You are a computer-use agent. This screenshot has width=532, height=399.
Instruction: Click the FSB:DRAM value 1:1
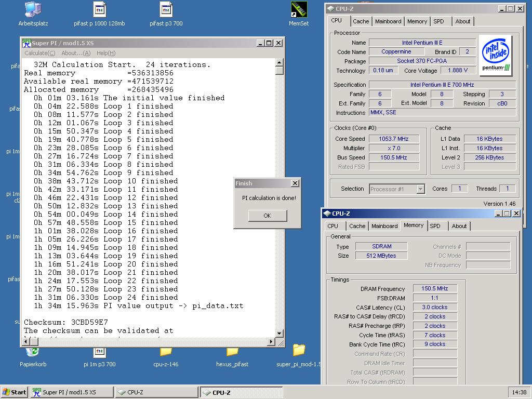click(435, 298)
